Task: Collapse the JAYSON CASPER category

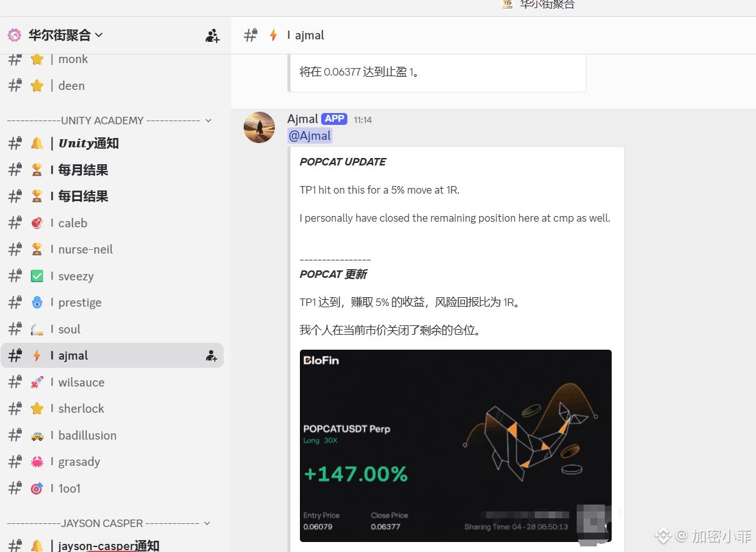Action: [x=207, y=523]
